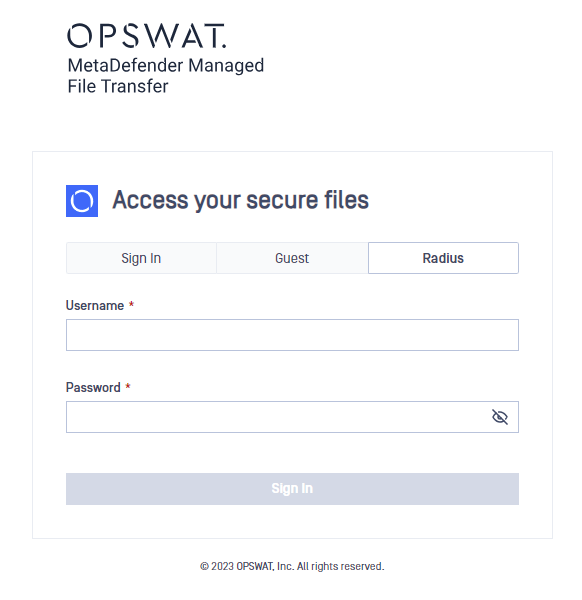Click the 2023 OPSWAT copyright notice
This screenshot has height=600, width=582.
coord(292,566)
